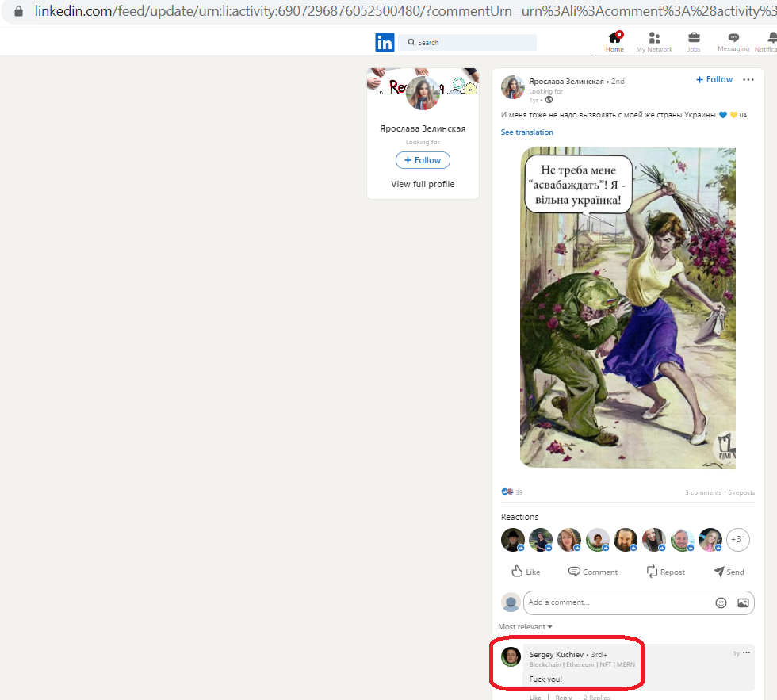
Task: Click the "Fuck you!" comment text
Action: 545,679
